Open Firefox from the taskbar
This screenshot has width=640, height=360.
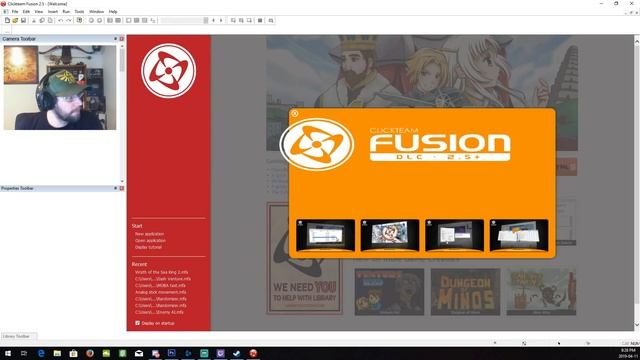click(x=90, y=353)
